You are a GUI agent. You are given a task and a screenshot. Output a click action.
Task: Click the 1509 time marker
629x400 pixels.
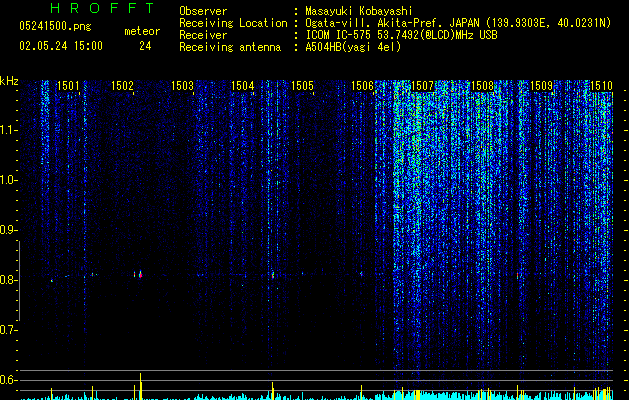coord(542,86)
